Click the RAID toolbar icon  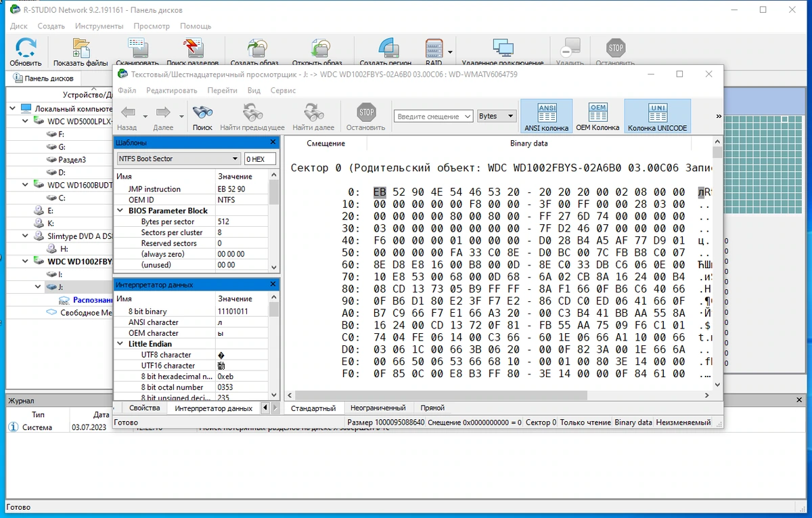coord(434,48)
